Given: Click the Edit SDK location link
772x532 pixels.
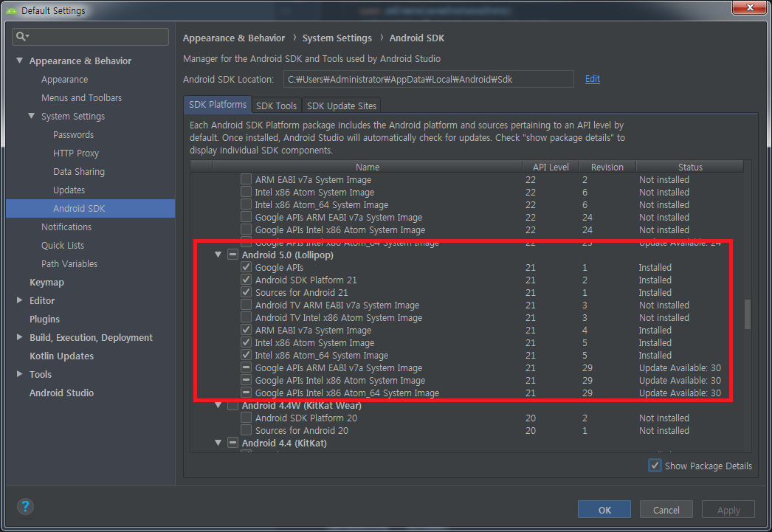Looking at the screenshot, I should [593, 79].
